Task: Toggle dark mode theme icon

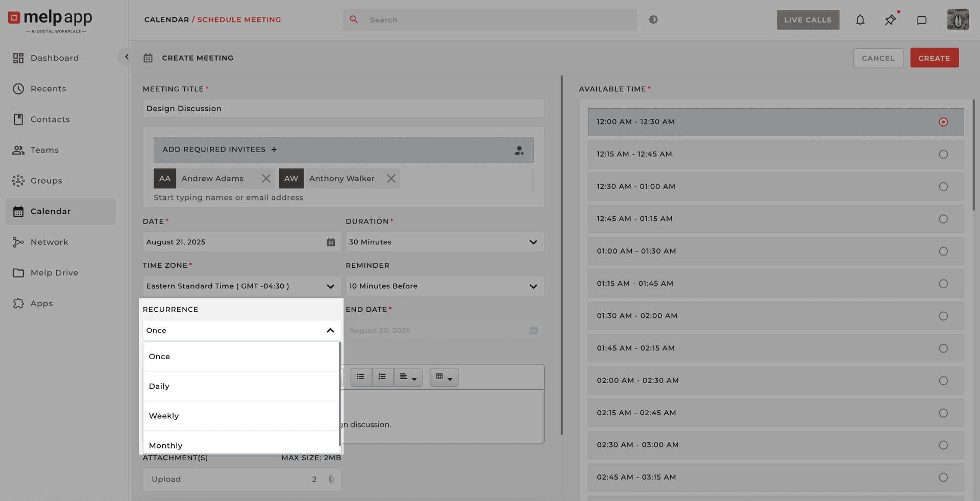Action: [653, 19]
